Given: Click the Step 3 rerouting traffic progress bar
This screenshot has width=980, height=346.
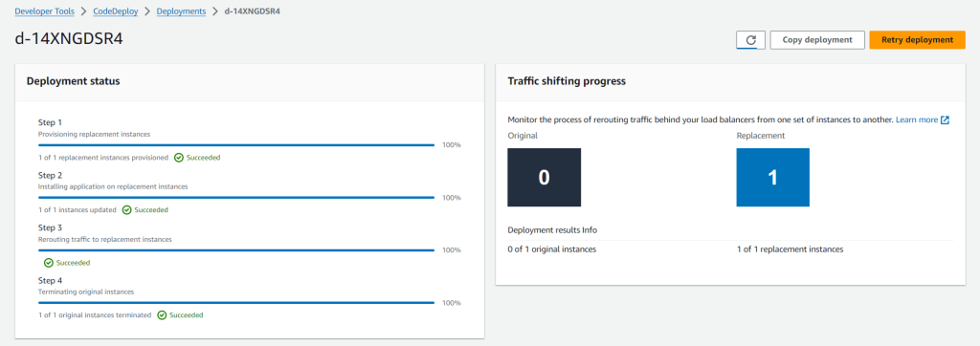Looking at the screenshot, I should [236, 249].
